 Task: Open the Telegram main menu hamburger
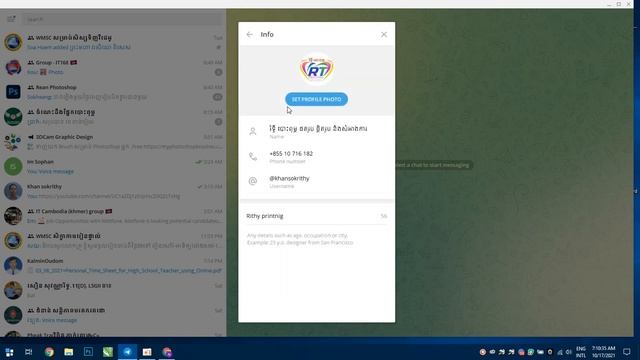point(11,19)
